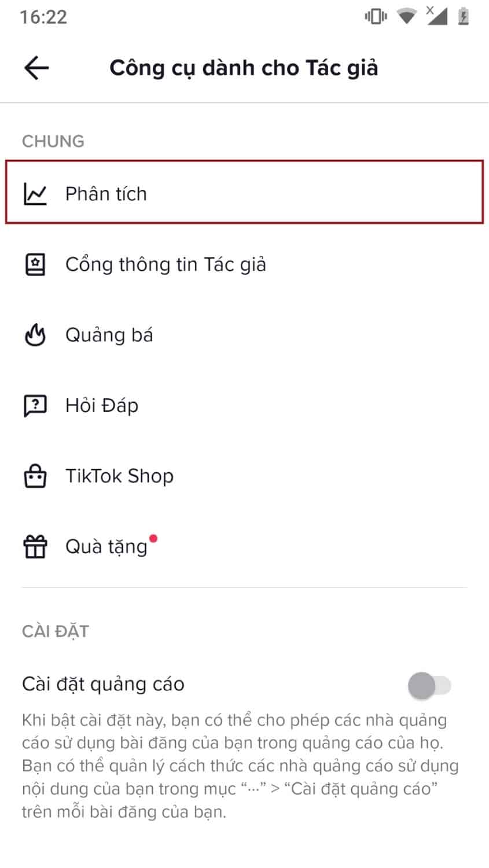This screenshot has height=868, width=489.
Task: Click the Phân tích line chart icon
Action: tap(35, 194)
